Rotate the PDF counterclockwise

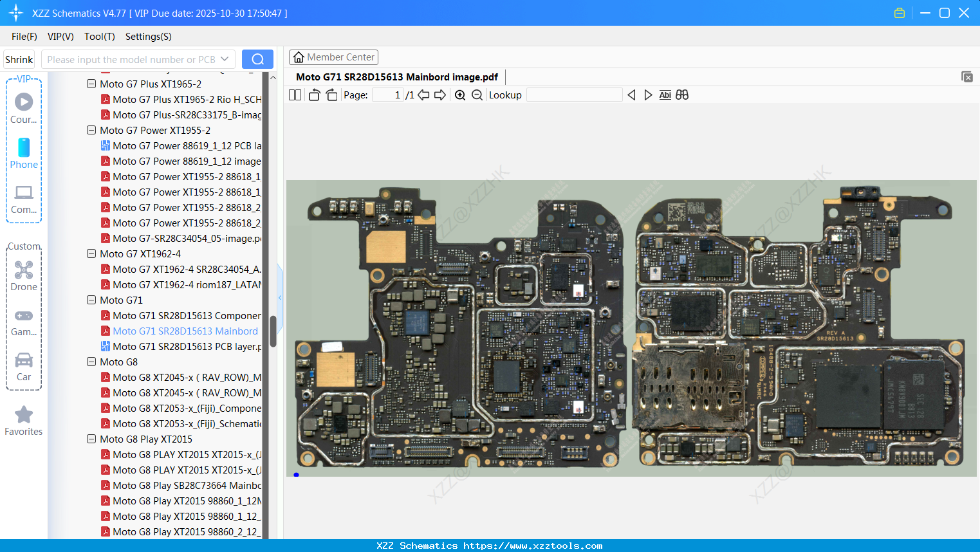click(x=313, y=95)
